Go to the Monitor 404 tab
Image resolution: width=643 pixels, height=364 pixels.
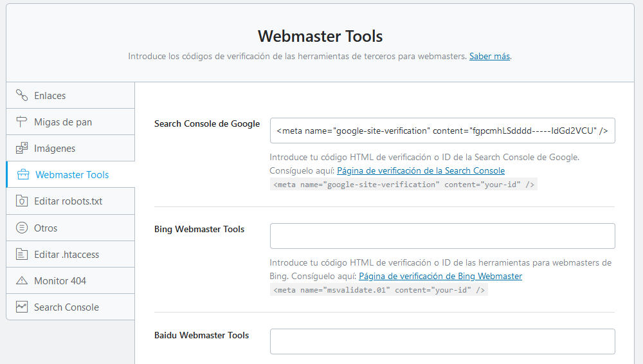[71, 280]
